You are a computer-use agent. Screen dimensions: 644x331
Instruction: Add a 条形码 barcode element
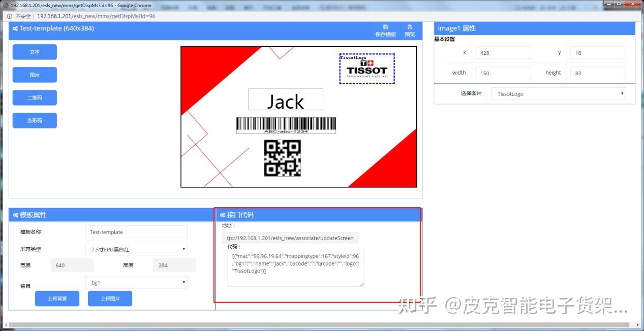pos(35,120)
